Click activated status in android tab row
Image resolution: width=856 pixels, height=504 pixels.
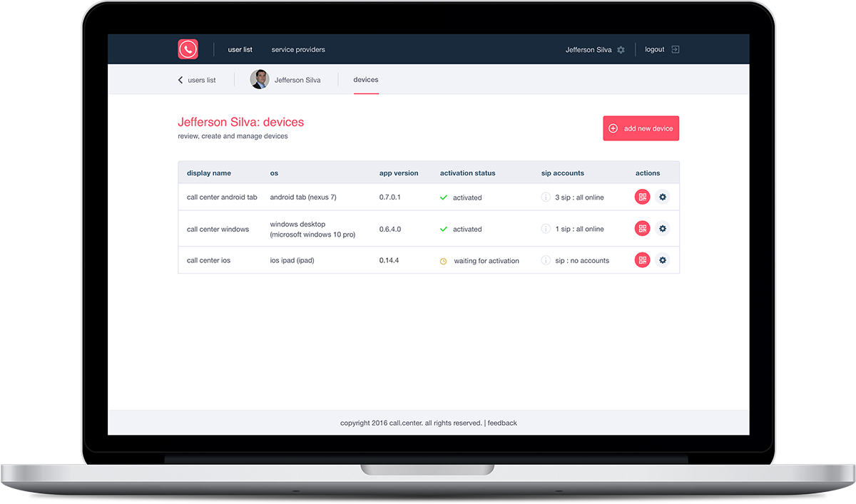467,197
